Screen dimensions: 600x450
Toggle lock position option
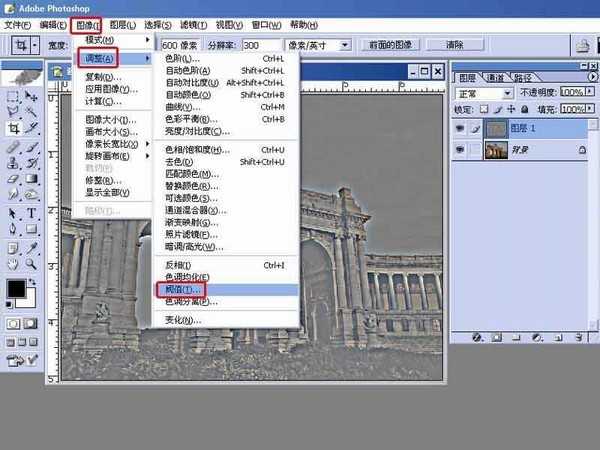tap(511, 109)
